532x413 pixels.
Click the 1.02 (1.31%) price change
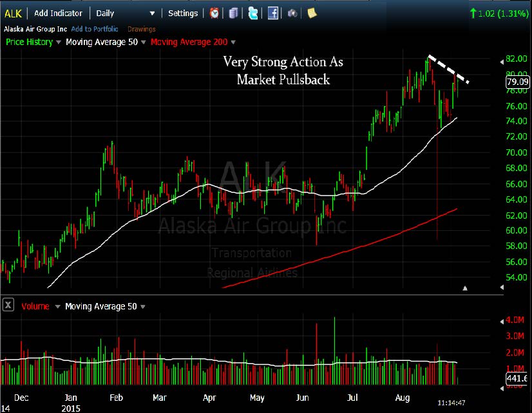(499, 14)
